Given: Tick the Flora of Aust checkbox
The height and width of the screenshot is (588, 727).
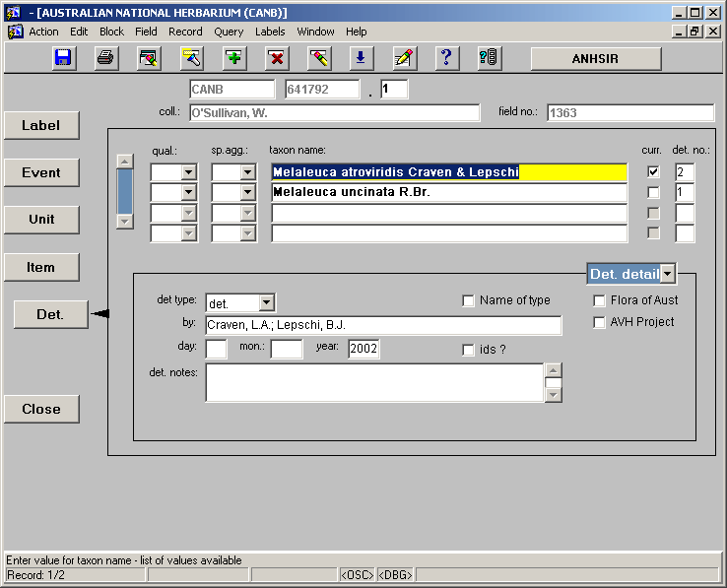Looking at the screenshot, I should tap(600, 300).
